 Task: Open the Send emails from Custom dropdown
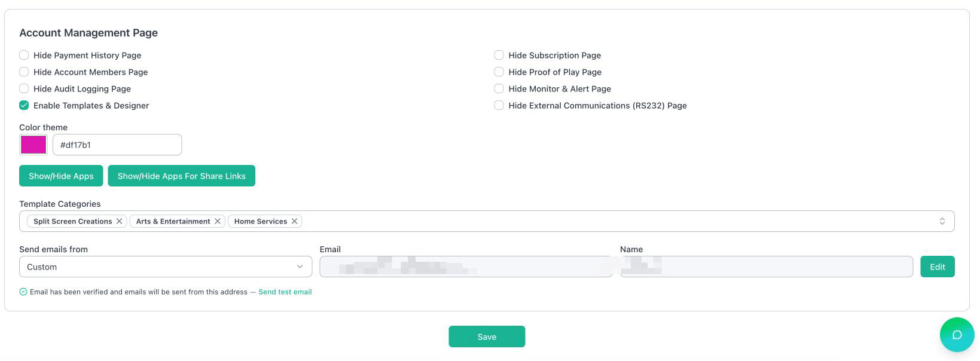click(x=166, y=267)
